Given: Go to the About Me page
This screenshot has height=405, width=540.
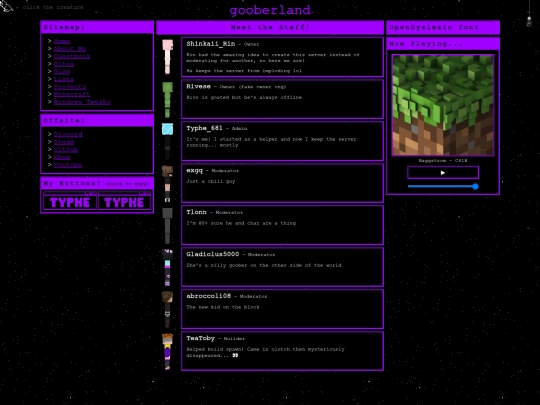Looking at the screenshot, I should pyautogui.click(x=70, y=49).
